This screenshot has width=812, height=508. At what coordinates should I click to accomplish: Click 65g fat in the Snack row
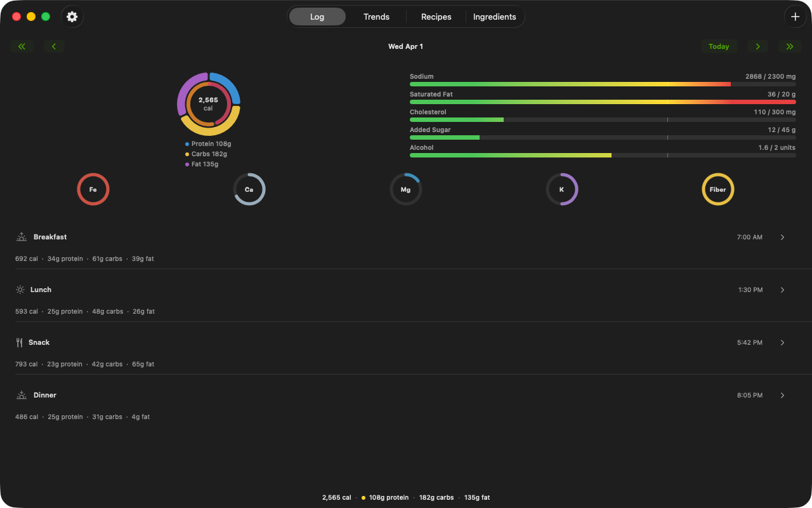pyautogui.click(x=143, y=364)
